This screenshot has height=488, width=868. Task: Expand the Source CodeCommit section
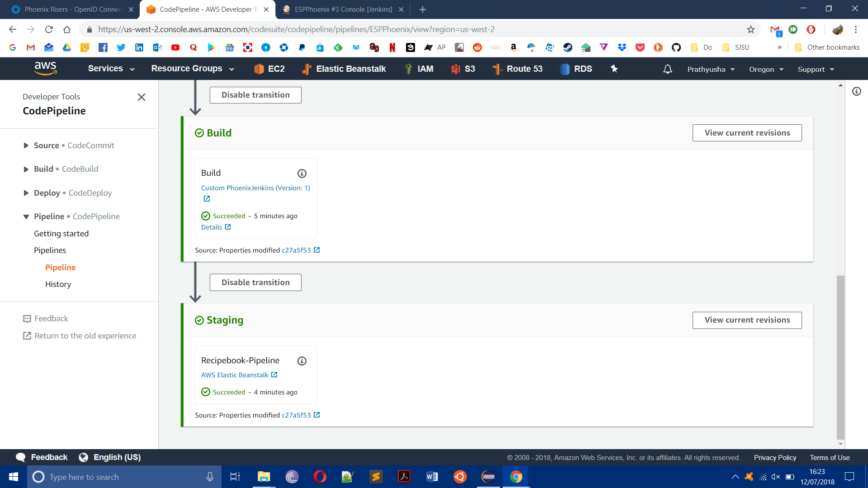point(26,145)
